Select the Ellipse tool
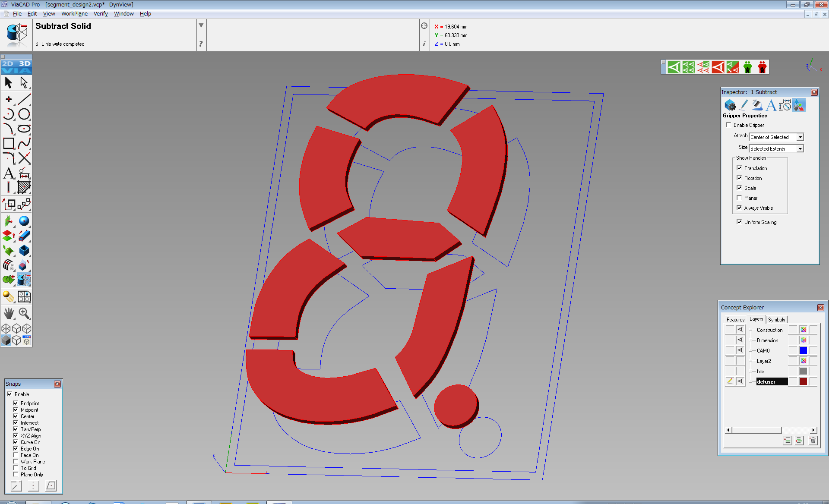The image size is (829, 504). [x=24, y=129]
